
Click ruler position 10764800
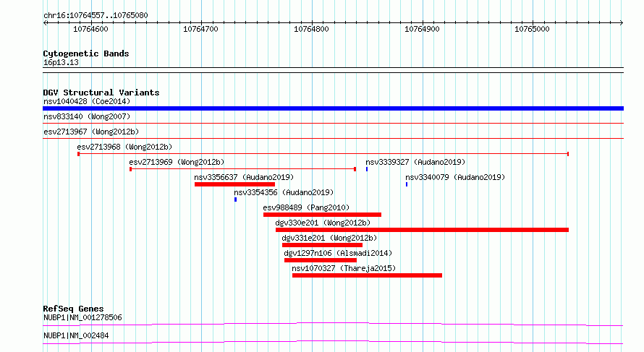tap(311, 29)
